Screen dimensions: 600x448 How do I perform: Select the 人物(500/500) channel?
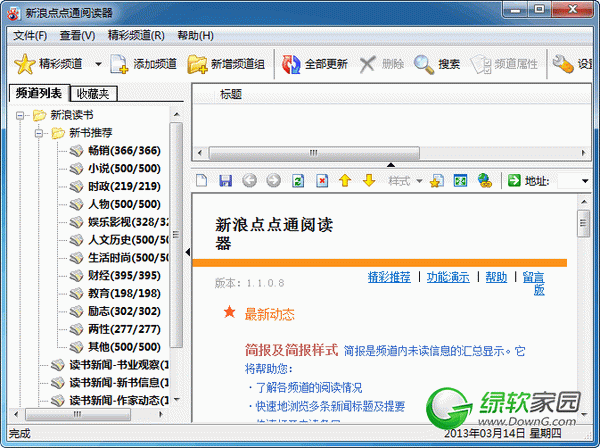pos(124,204)
